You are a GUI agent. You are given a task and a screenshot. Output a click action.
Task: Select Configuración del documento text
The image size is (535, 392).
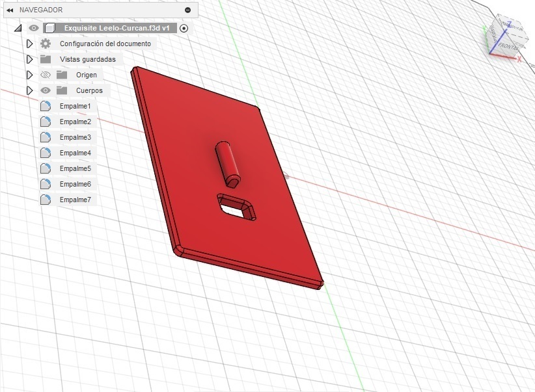[x=105, y=44]
